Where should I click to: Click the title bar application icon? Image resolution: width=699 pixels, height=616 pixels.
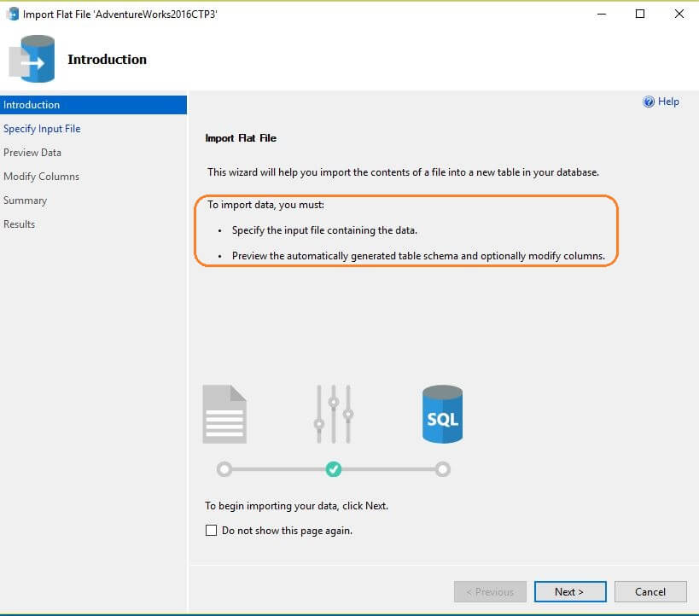click(x=13, y=14)
